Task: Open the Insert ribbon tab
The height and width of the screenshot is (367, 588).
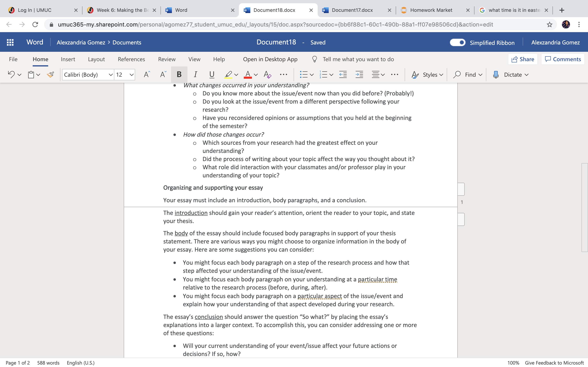Action: point(68,59)
